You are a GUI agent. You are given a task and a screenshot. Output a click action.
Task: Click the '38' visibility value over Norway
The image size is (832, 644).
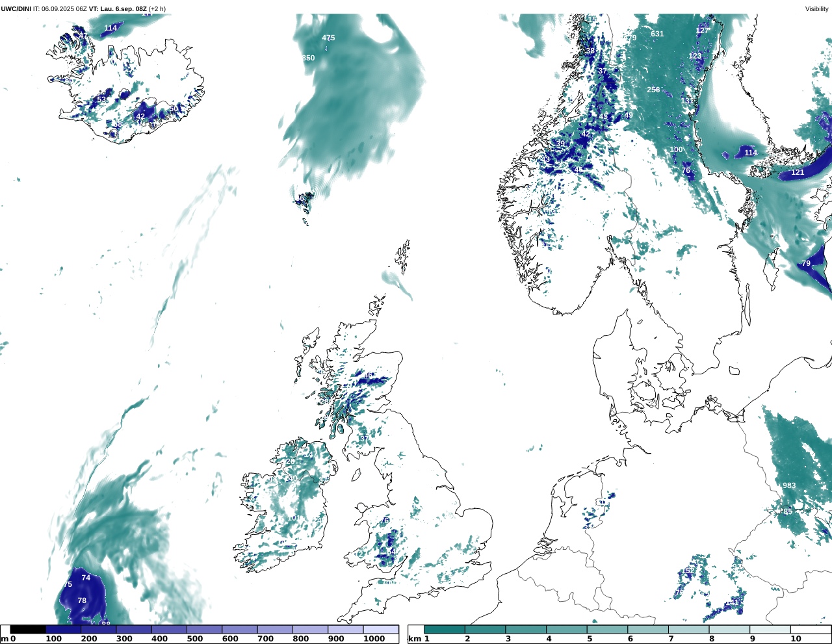(x=590, y=51)
